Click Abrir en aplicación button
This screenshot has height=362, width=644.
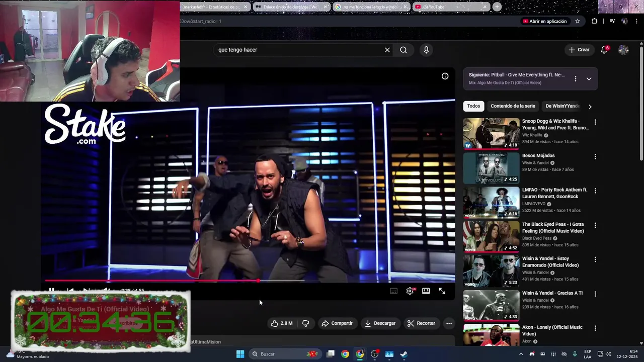pyautogui.click(x=544, y=21)
